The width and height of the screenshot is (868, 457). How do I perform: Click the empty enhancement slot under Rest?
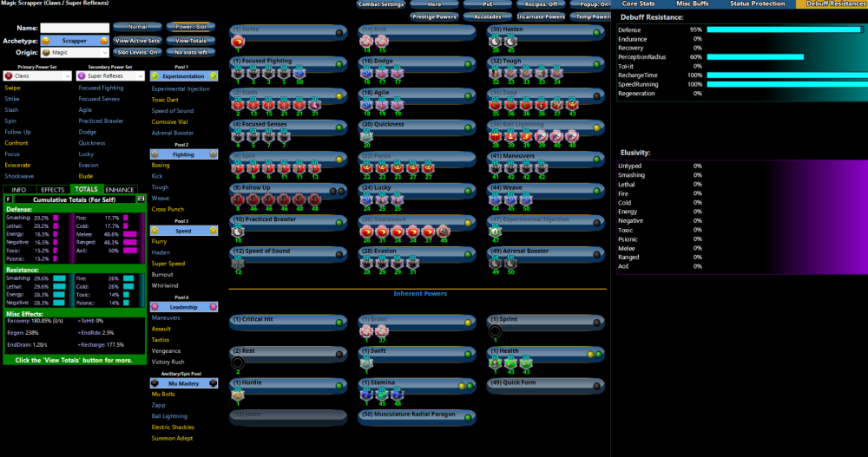tap(237, 362)
